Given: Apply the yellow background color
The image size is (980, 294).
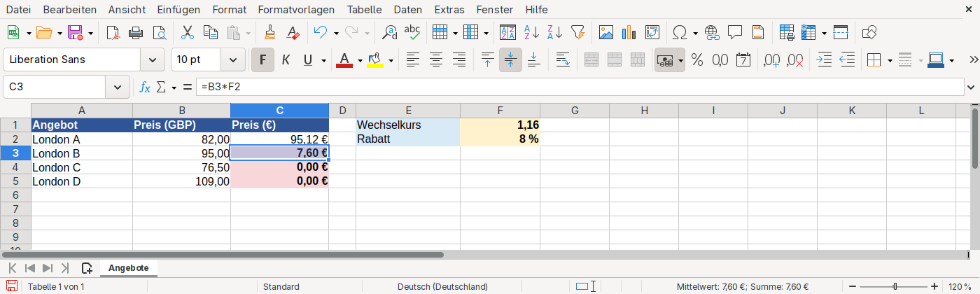Looking at the screenshot, I should coord(374,60).
